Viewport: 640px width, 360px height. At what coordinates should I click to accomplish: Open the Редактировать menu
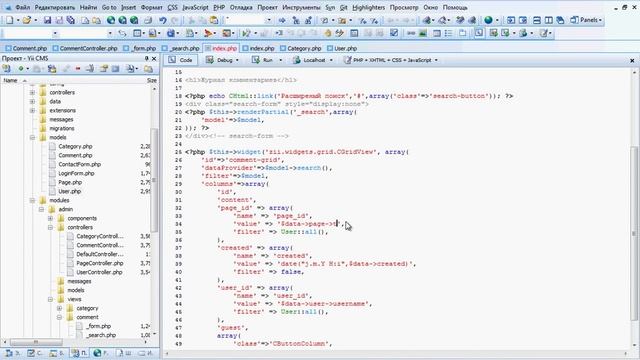[x=55, y=7]
